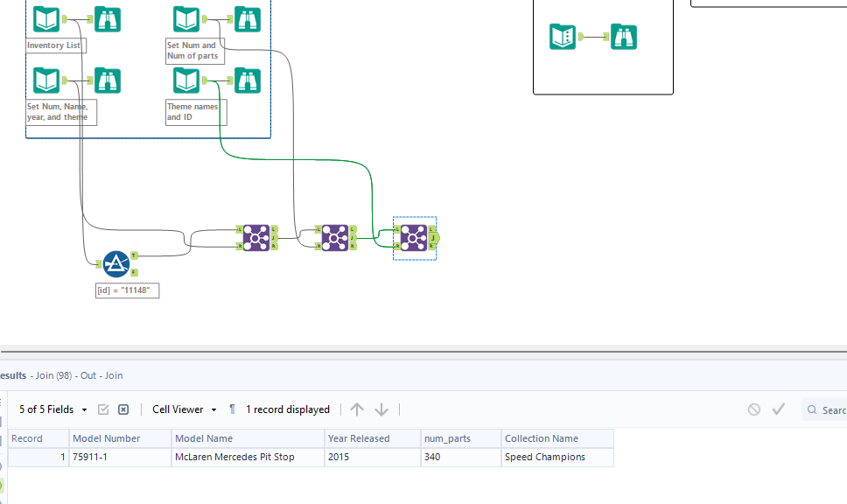Toggle the paragraph whitespace display icon
The width and height of the screenshot is (847, 504).
point(232,409)
